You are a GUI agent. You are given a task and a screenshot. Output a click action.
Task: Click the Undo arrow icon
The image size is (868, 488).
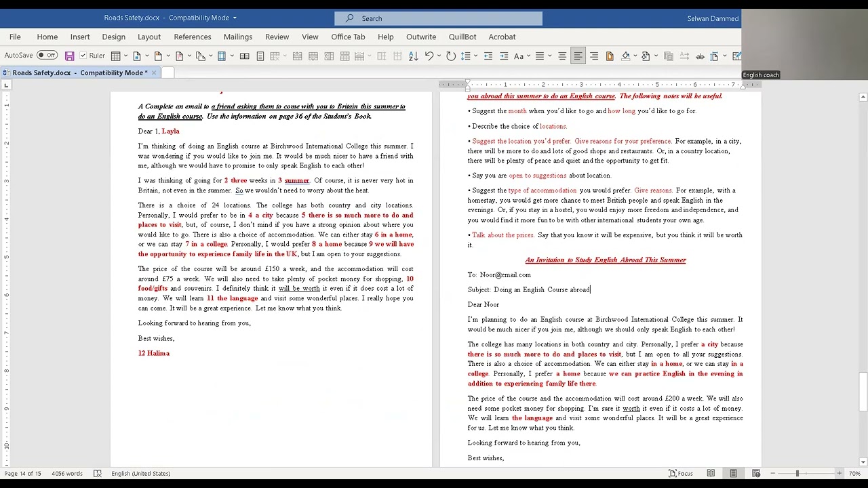coord(429,56)
